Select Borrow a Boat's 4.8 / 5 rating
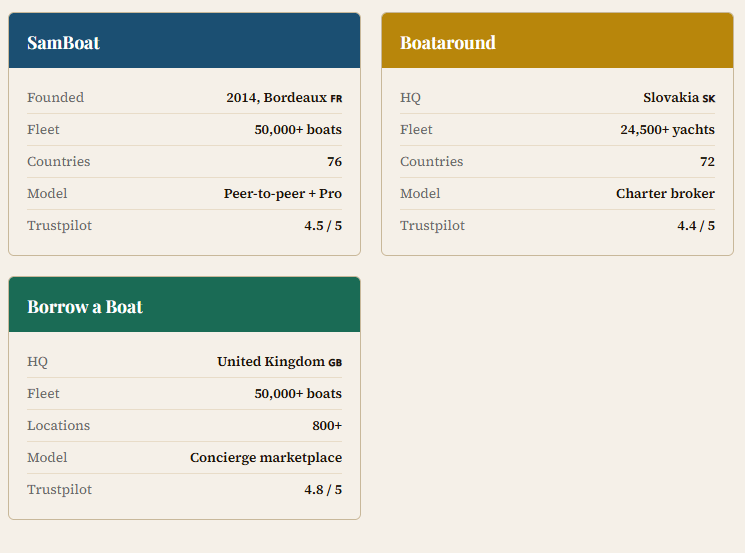Screen dimensions: 745x553 tap(323, 490)
